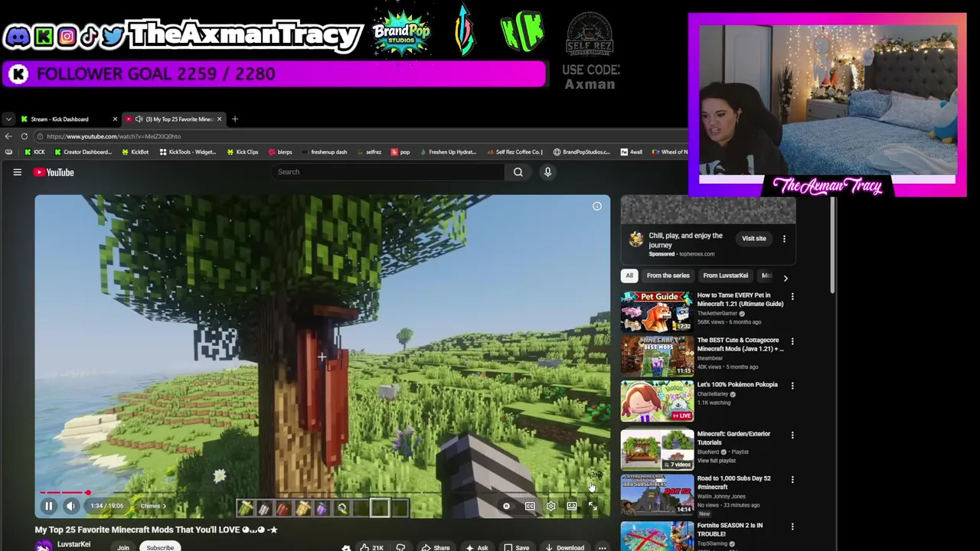Save the video to a playlist

(516, 547)
